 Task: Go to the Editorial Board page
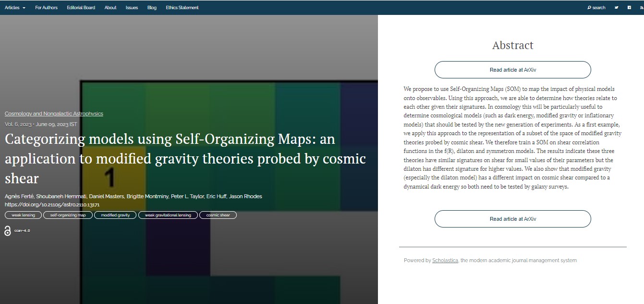(81, 8)
